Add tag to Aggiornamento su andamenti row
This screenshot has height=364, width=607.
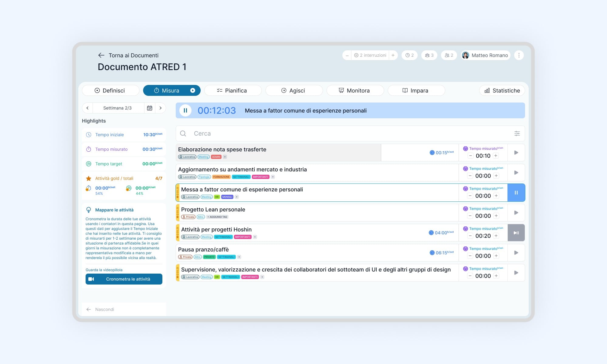point(273,177)
